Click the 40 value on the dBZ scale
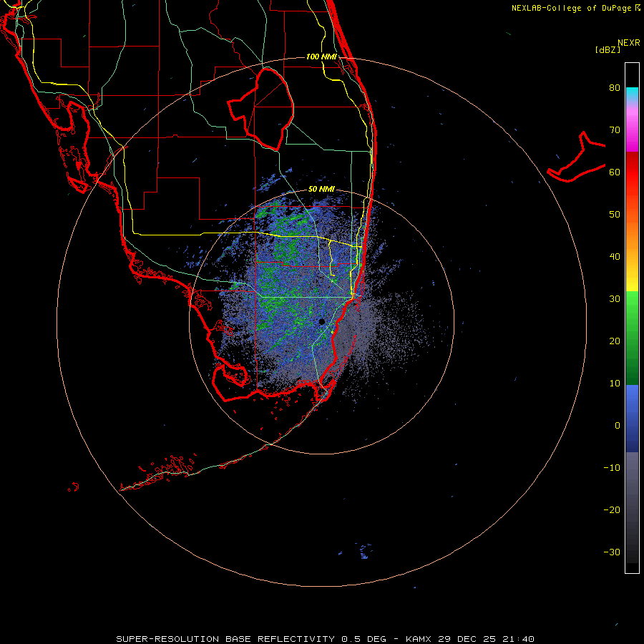 615,257
